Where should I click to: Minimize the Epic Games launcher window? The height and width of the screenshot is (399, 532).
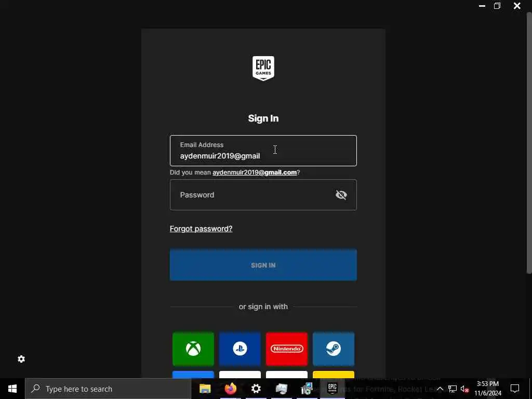tap(482, 6)
